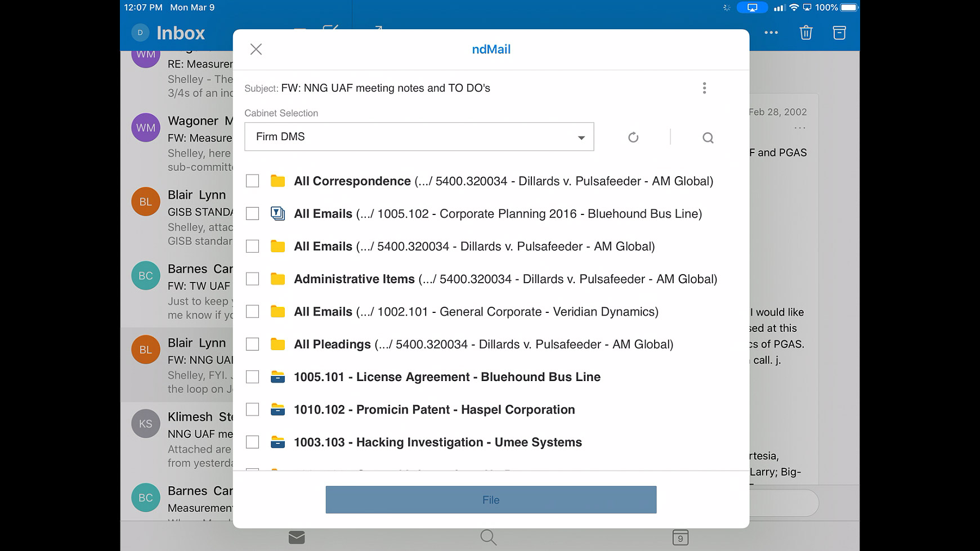Open Blair Lynn FW: NNG UAF email
The width and height of the screenshot is (980, 551).
tap(177, 365)
